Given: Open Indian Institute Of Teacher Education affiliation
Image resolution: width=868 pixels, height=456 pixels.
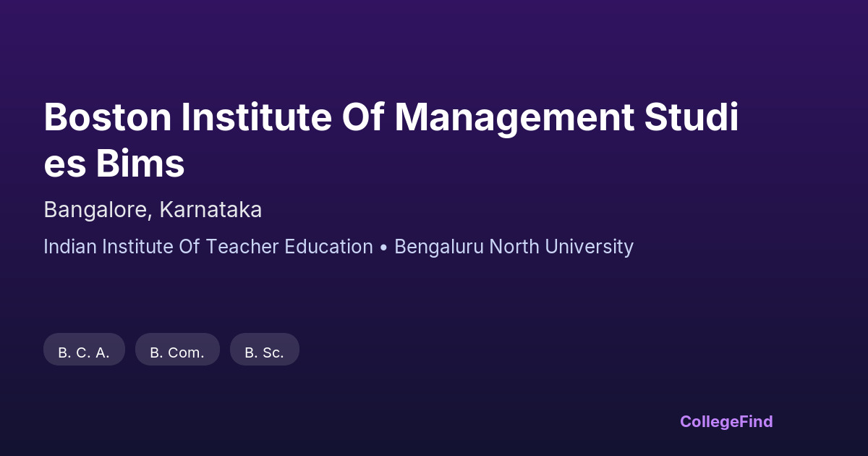Looking at the screenshot, I should (x=208, y=247).
